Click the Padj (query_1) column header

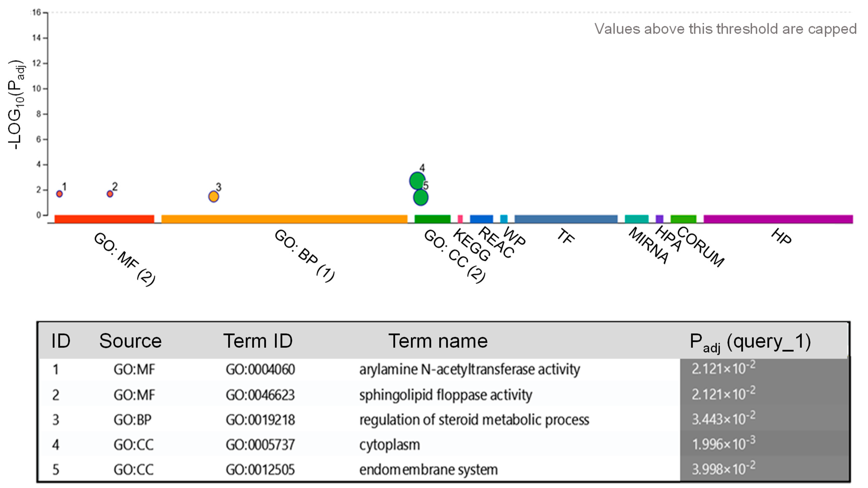click(x=750, y=342)
